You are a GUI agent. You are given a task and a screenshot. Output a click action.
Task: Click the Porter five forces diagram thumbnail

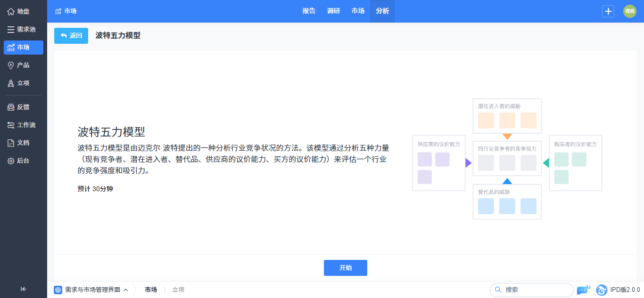tap(507, 159)
